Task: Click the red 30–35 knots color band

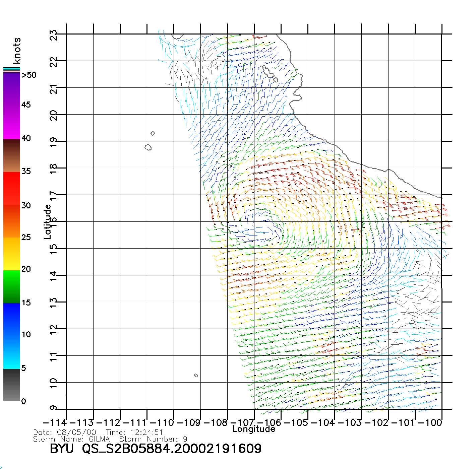Action: tap(12, 188)
